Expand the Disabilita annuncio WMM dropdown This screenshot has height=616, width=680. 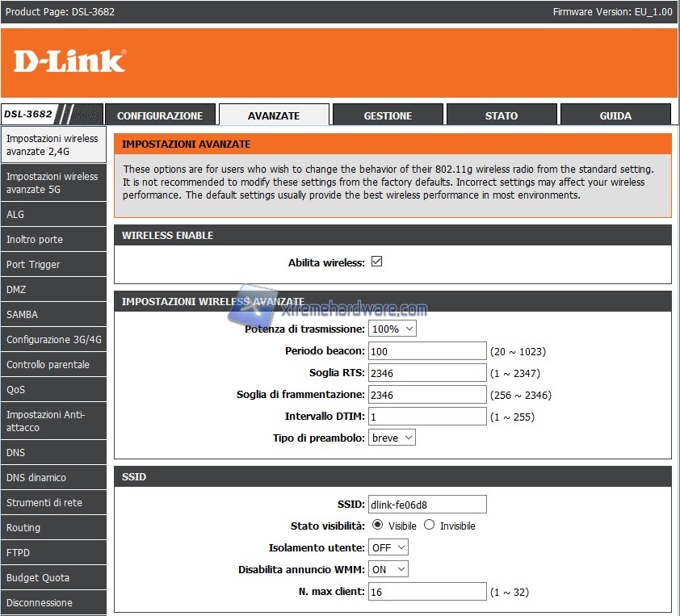(x=388, y=569)
